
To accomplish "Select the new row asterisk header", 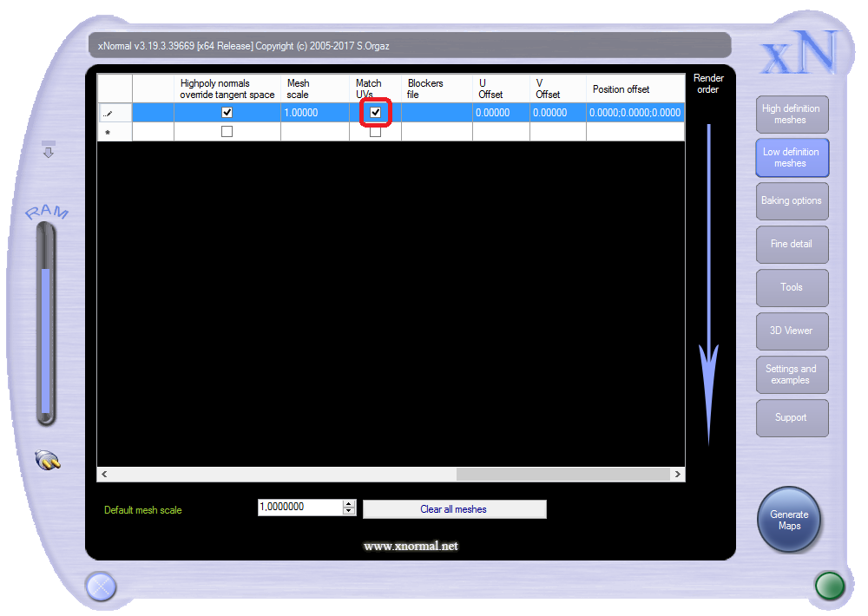I will pyautogui.click(x=108, y=132).
